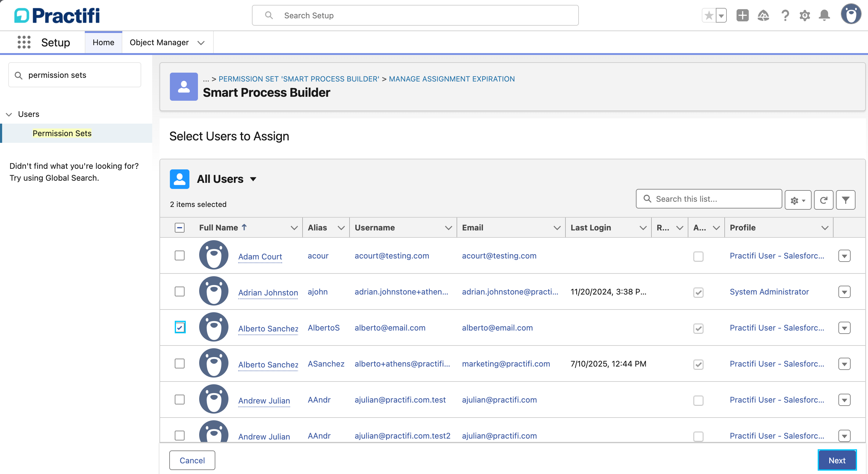
Task: Open the Username column menu chevron
Action: 448,228
